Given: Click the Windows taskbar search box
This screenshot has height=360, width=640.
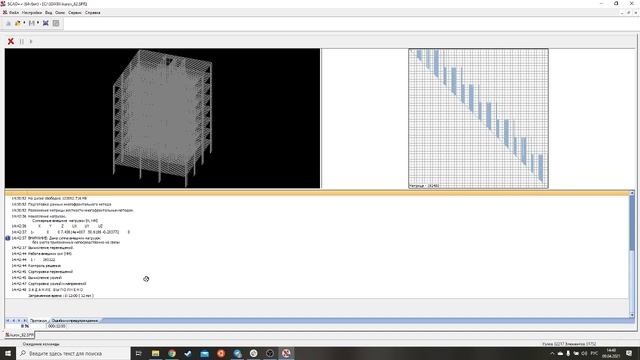Looking at the screenshot, I should [73, 353].
